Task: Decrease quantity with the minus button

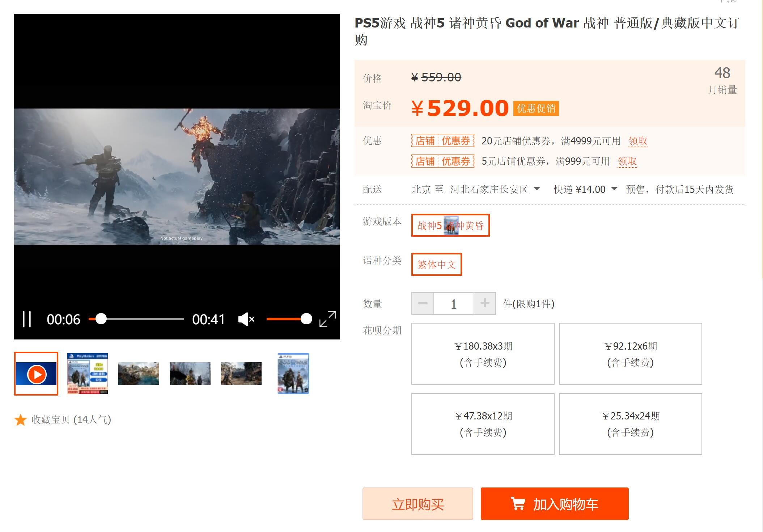Action: (423, 303)
